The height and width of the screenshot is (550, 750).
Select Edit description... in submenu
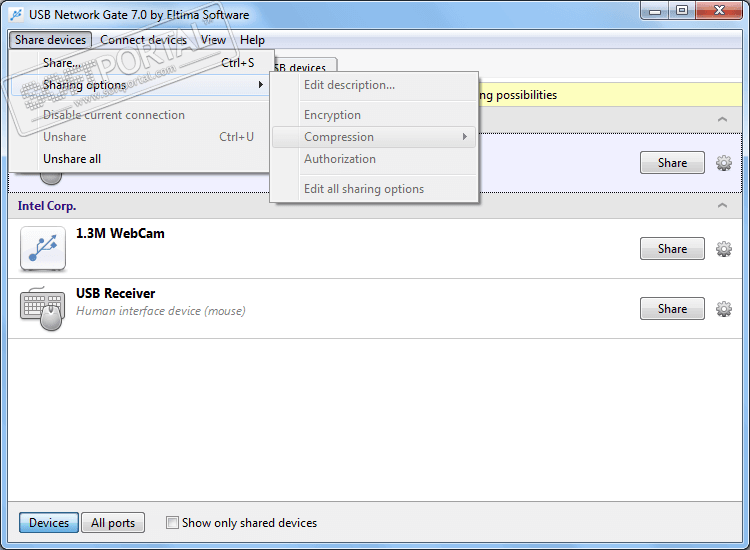375,85
